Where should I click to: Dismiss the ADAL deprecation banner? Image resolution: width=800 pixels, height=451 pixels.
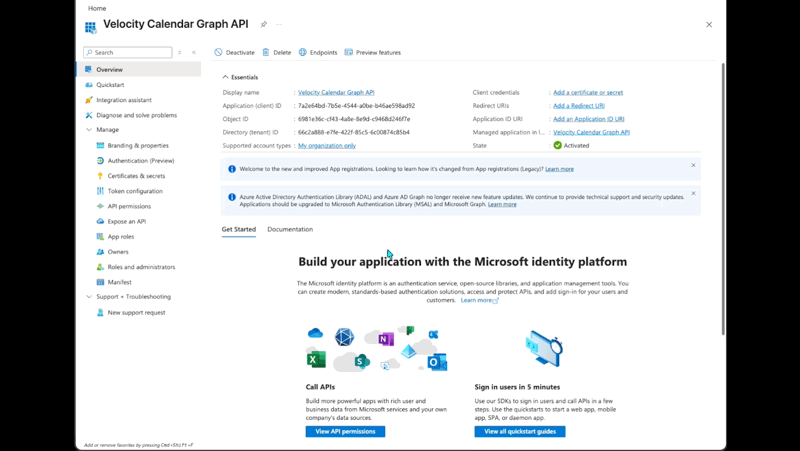pyautogui.click(x=693, y=193)
